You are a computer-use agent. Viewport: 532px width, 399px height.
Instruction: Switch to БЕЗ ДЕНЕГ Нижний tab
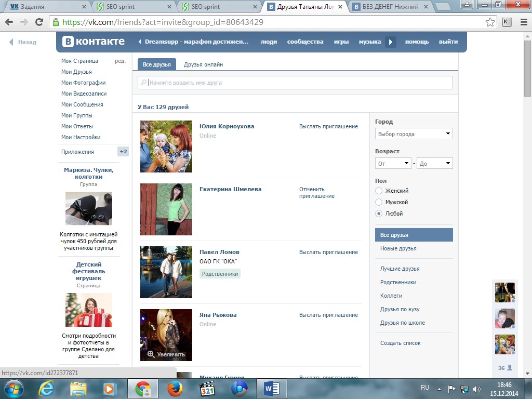(x=391, y=6)
